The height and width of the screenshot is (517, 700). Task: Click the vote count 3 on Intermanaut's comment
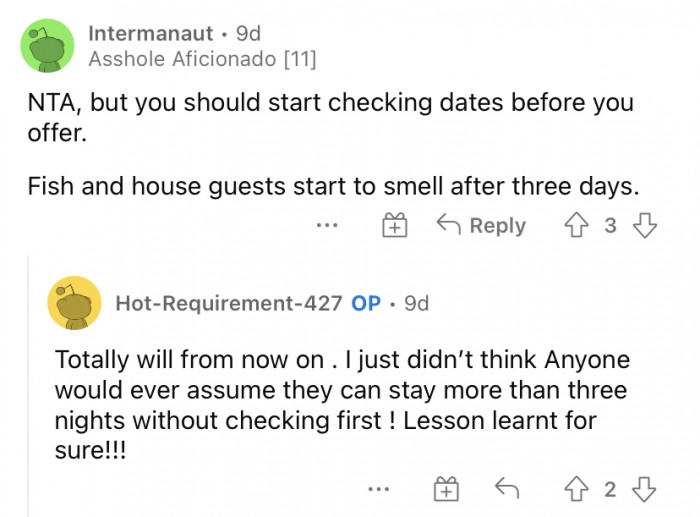coord(610,225)
